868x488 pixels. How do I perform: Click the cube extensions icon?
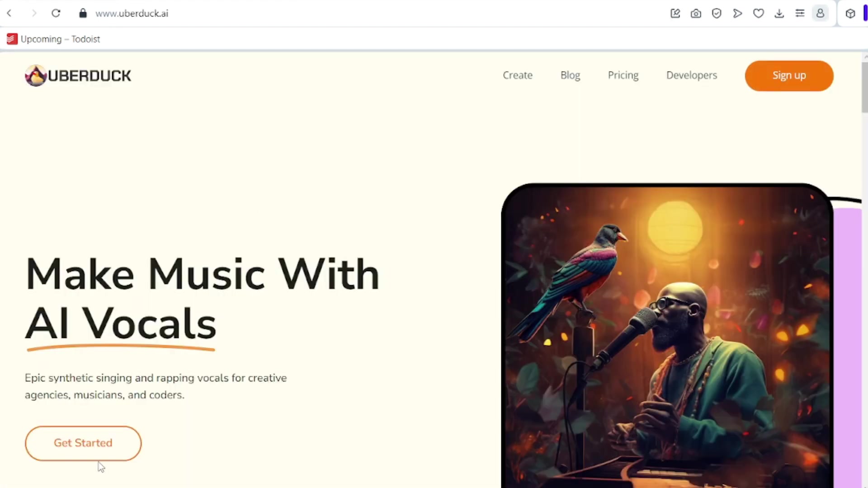[x=850, y=14]
